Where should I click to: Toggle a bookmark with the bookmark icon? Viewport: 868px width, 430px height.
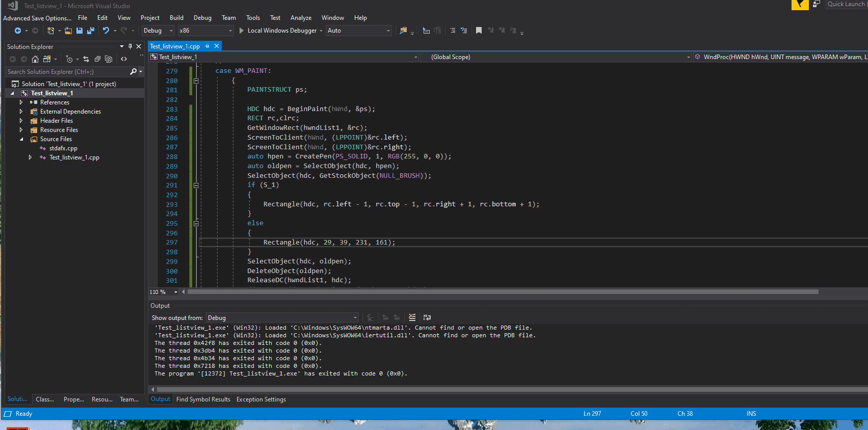(479, 31)
